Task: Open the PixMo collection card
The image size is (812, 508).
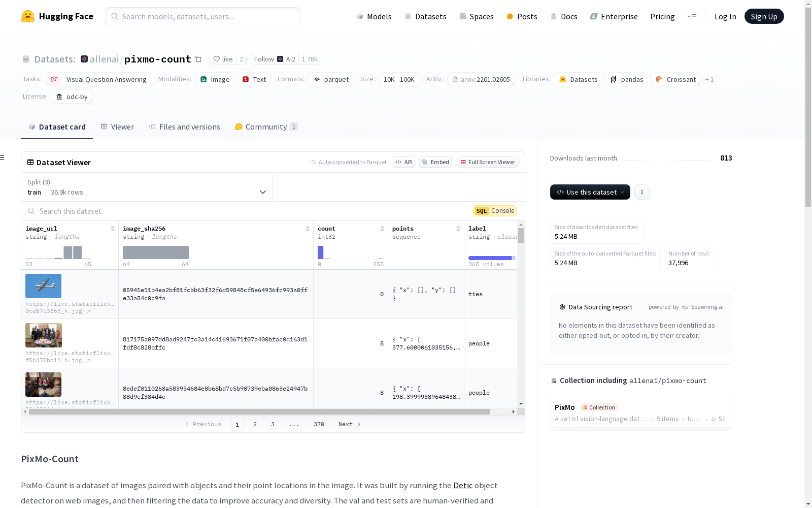Action: (x=641, y=413)
